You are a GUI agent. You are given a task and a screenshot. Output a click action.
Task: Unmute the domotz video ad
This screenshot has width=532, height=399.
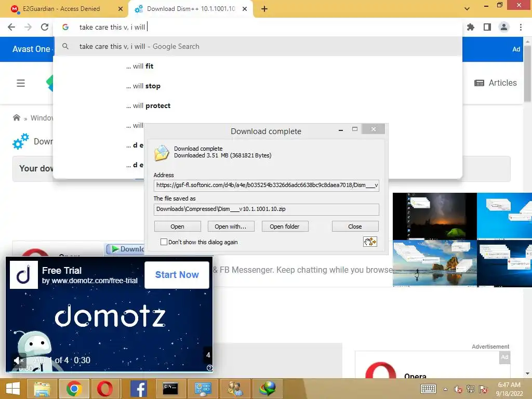coord(18,361)
